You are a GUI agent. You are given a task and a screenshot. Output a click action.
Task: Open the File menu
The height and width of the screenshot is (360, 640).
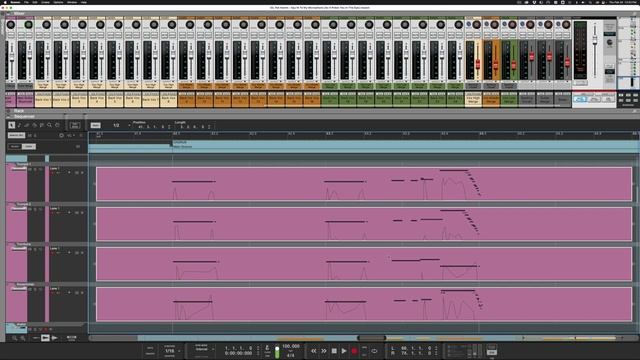[26, 2]
